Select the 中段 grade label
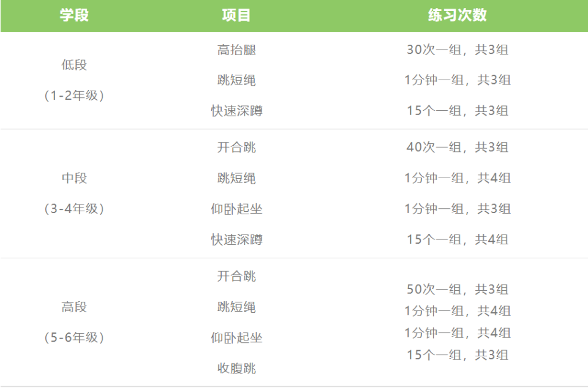The height and width of the screenshot is (390, 588). [x=74, y=178]
